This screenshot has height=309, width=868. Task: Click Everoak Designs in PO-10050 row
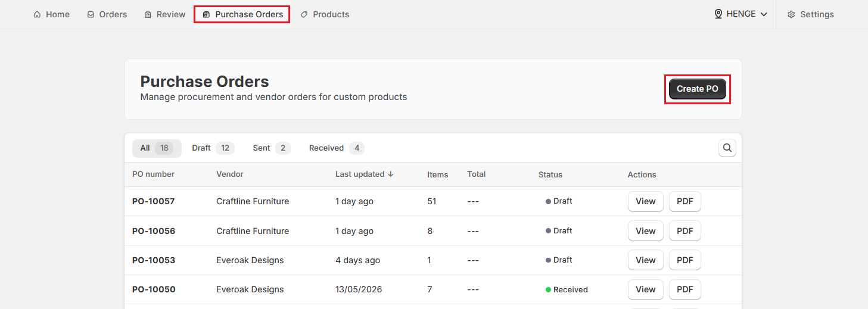point(250,289)
